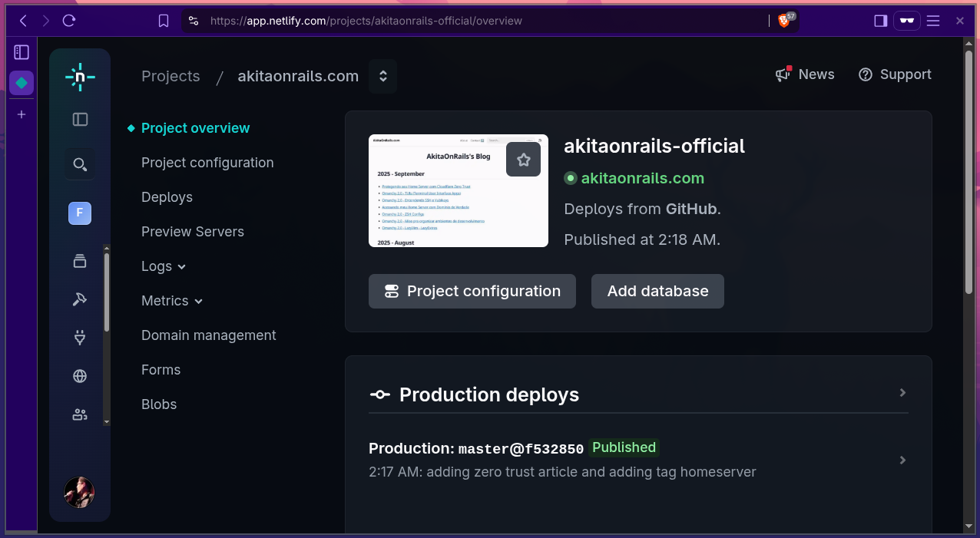Click the Published status badge
980x538 pixels.
pos(624,447)
